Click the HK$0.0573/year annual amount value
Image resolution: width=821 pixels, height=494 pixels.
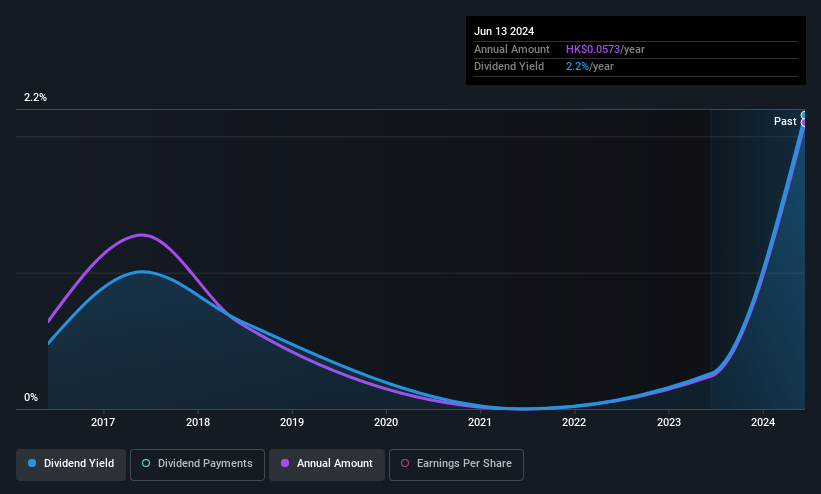point(605,49)
